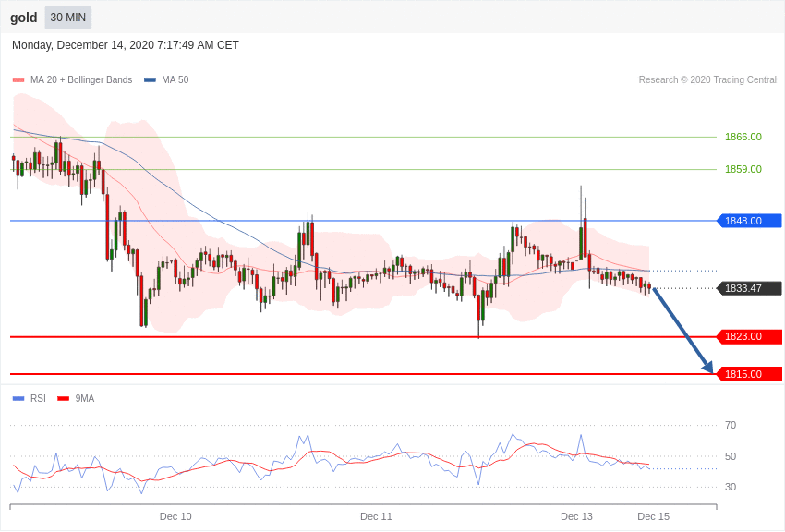
Task: Select the chart timestamp text 'Monday, December 14, 2020'
Action: tap(83, 45)
